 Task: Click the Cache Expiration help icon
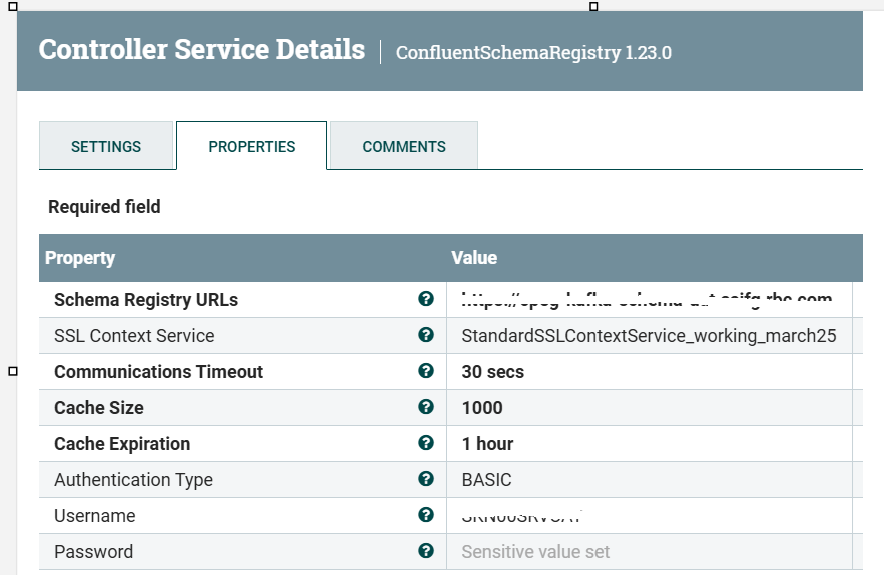(x=426, y=443)
